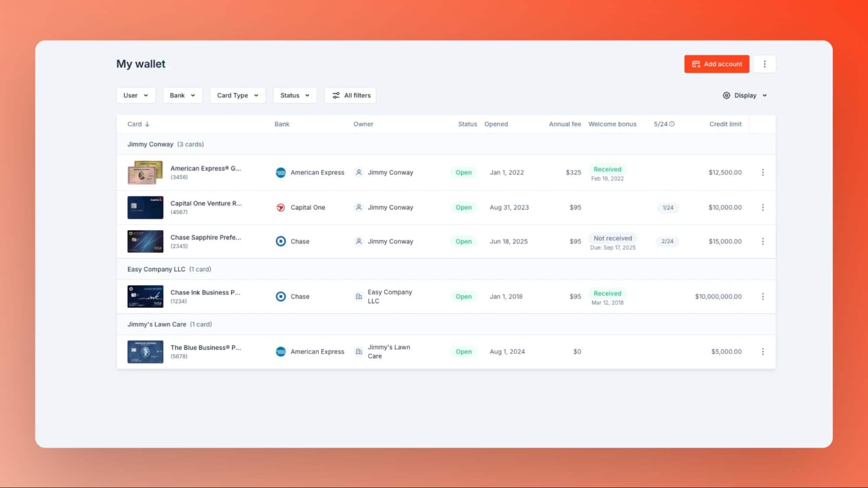The width and height of the screenshot is (868, 488).
Task: Click the Annual fee column header
Action: point(564,124)
